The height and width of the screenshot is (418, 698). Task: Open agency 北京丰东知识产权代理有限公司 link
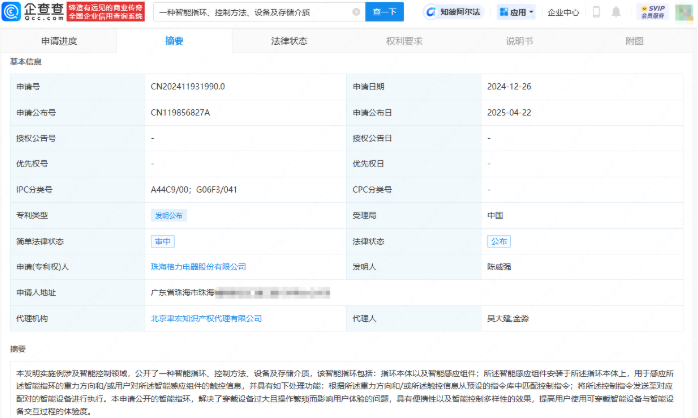(x=206, y=318)
